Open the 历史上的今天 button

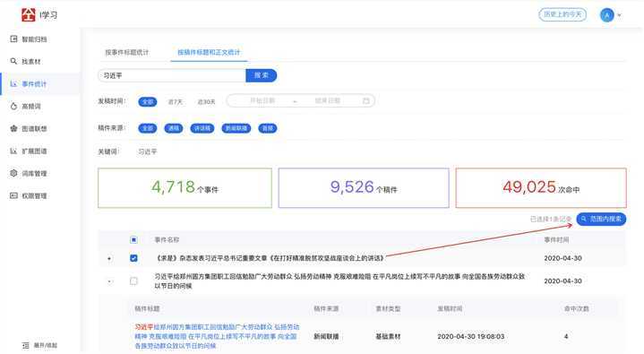coord(562,14)
